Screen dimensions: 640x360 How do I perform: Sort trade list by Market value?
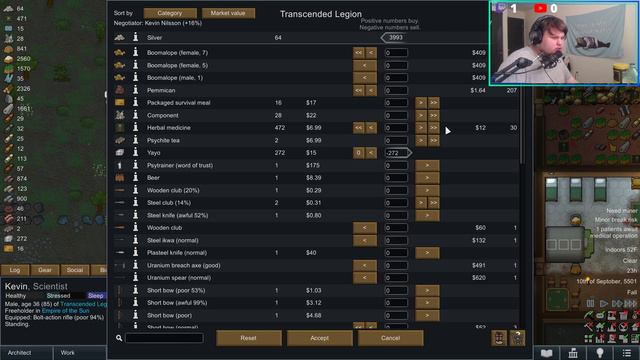pos(228,13)
